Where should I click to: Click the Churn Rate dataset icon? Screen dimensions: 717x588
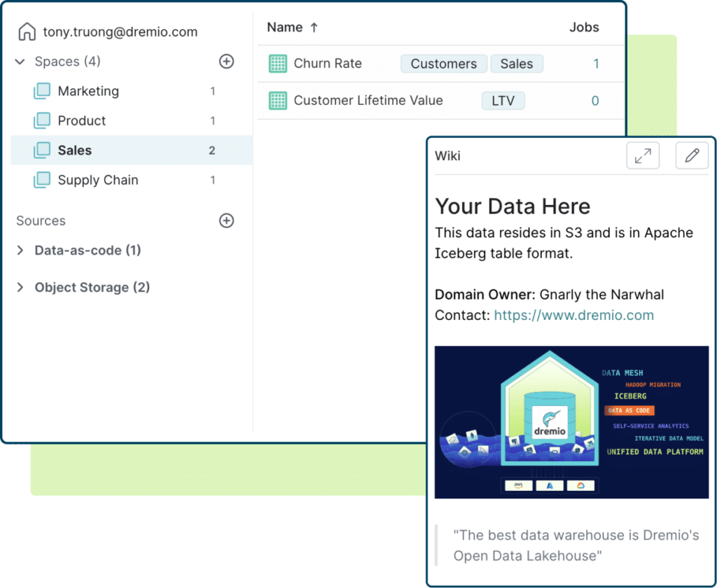[x=277, y=64]
